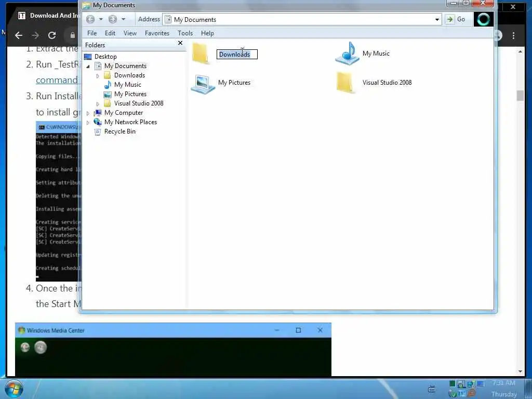Click the My Documents window title bar icon

[x=87, y=5]
